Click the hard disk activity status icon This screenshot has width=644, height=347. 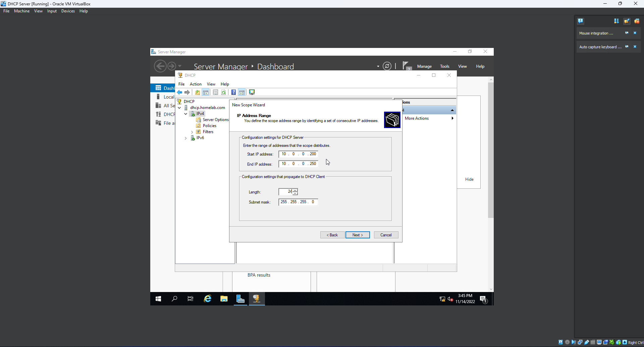point(561,342)
